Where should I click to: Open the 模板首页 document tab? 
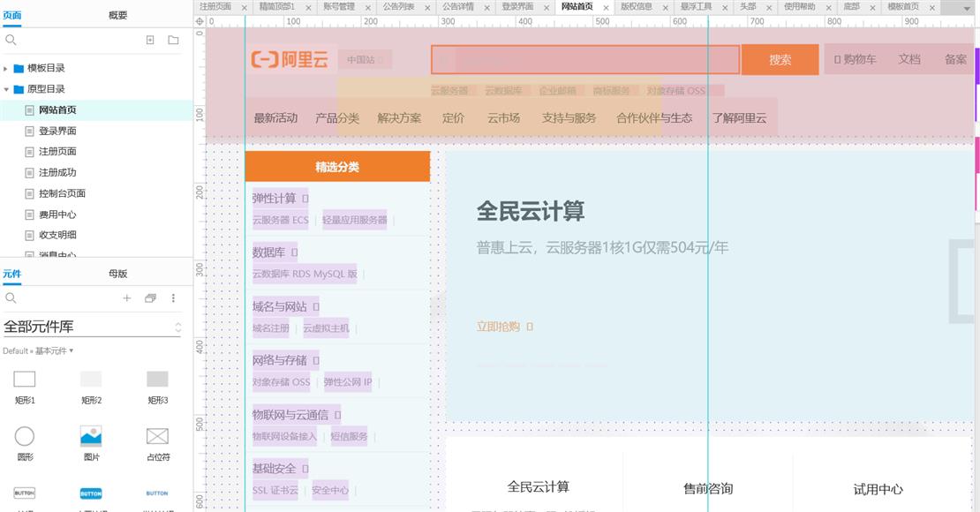point(903,7)
